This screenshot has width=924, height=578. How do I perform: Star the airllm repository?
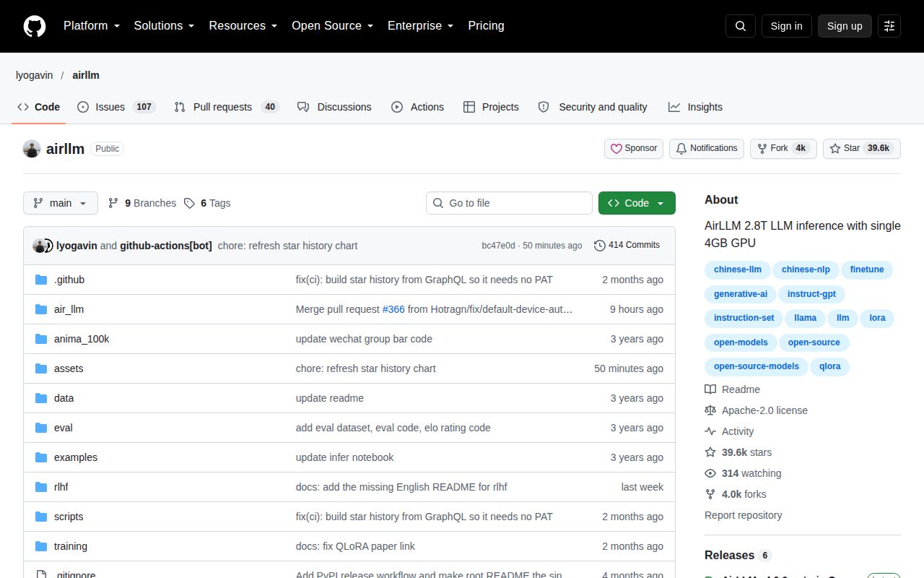[x=862, y=149]
